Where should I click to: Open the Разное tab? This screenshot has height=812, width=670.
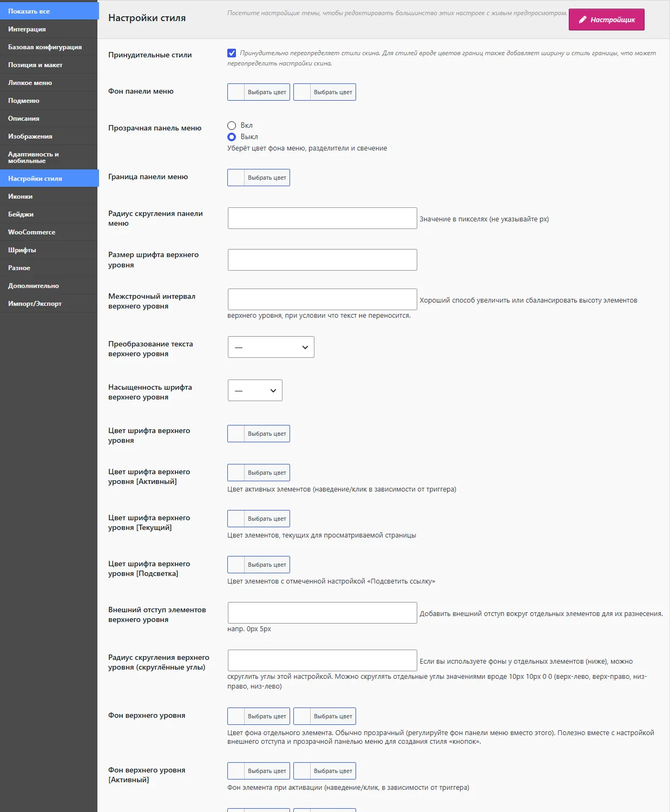click(49, 268)
